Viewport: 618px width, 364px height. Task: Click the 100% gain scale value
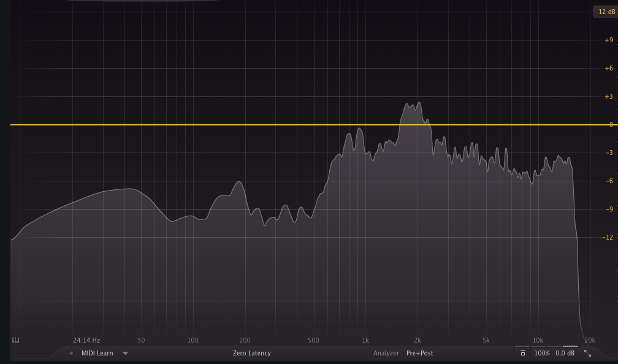(541, 353)
